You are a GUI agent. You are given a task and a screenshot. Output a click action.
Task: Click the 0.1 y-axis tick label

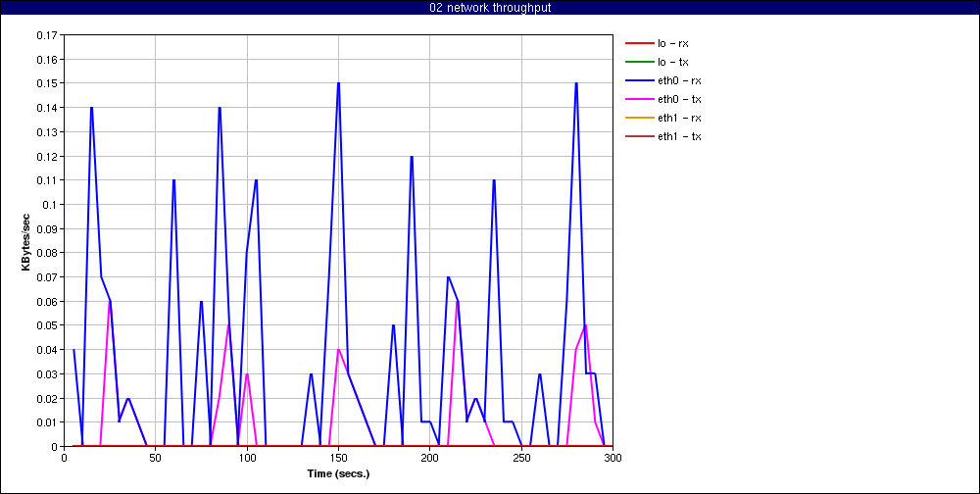(49, 205)
